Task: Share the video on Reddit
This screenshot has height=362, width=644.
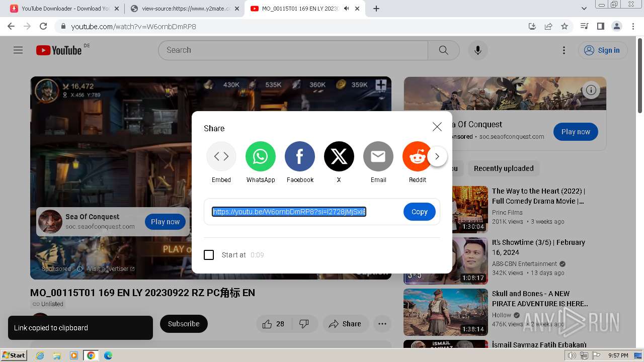Action: [x=417, y=156]
